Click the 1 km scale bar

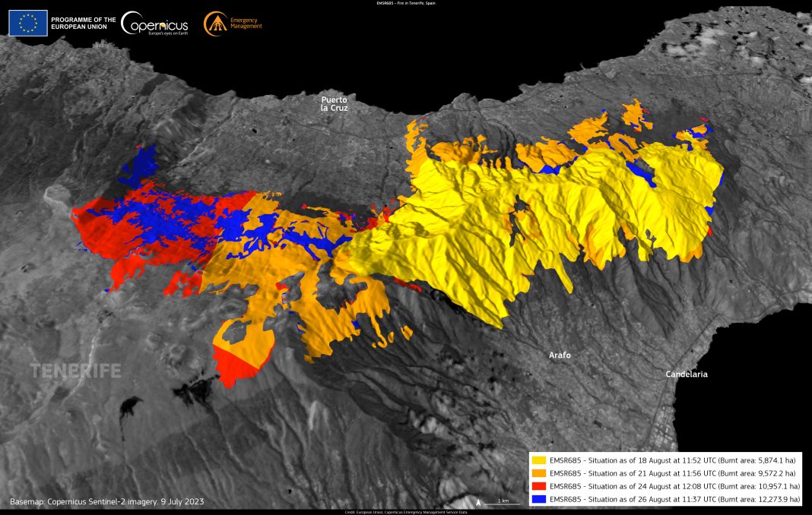click(503, 502)
